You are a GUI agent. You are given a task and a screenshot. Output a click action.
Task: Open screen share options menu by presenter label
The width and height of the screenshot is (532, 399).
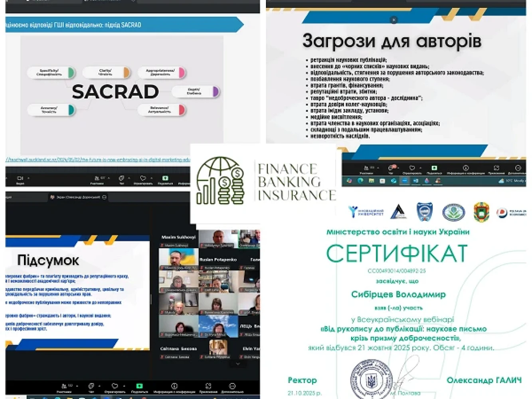pyautogui.click(x=104, y=197)
